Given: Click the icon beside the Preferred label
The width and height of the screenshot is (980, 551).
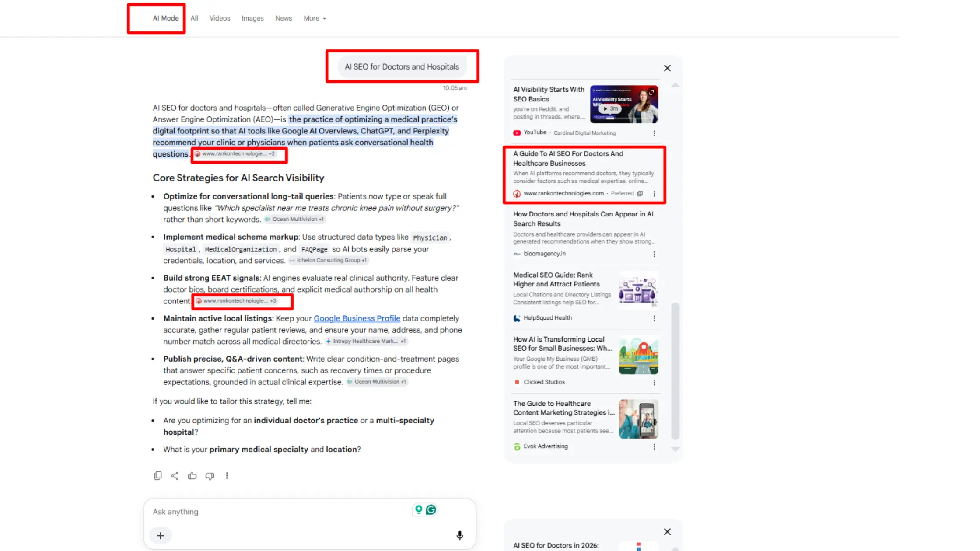Looking at the screenshot, I should [640, 193].
